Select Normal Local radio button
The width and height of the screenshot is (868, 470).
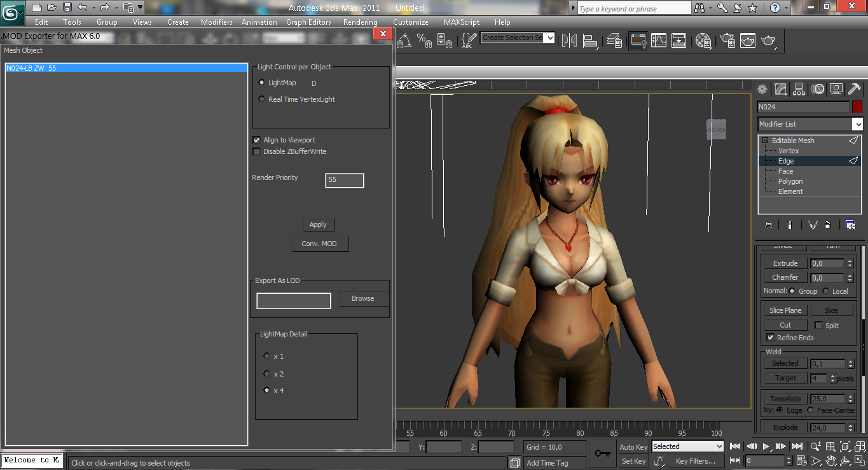point(825,291)
